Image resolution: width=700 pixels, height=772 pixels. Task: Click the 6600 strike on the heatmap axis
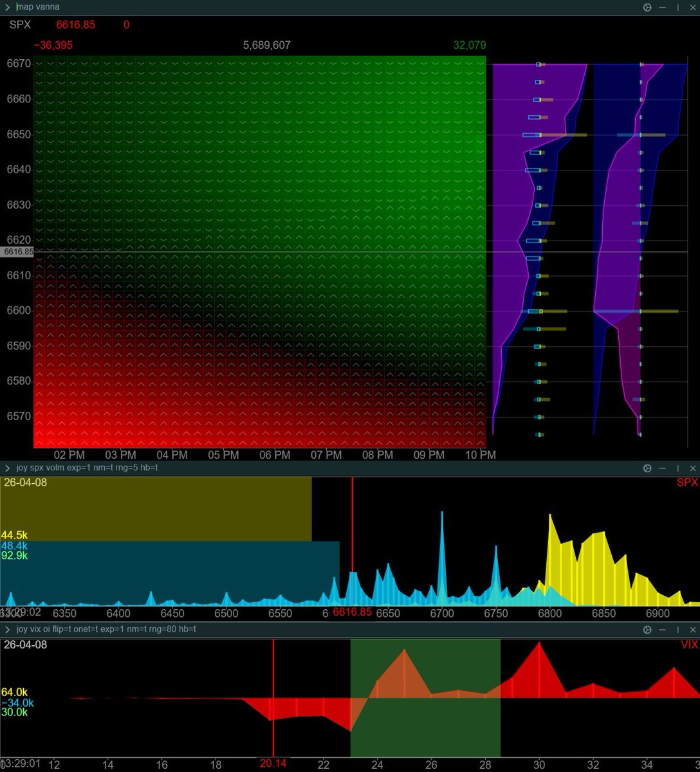19,310
